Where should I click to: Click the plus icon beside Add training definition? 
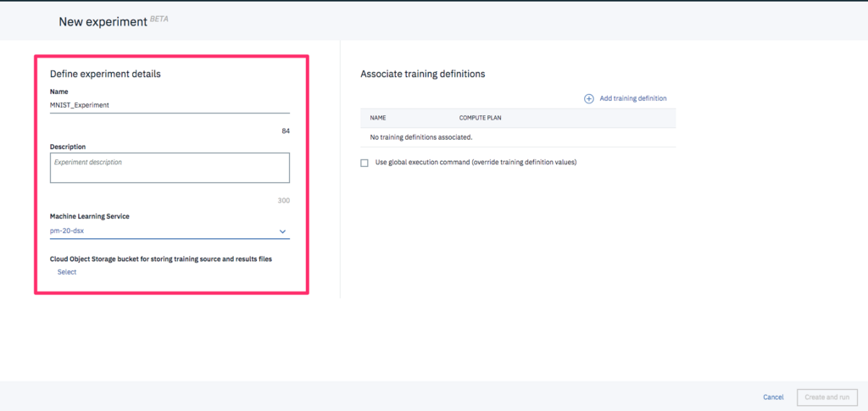589,98
